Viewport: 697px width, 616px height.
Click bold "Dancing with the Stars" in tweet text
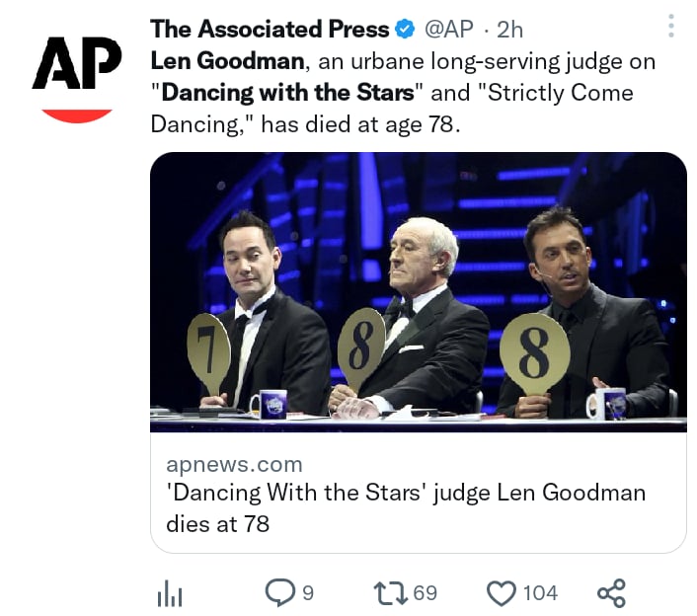coord(287,94)
